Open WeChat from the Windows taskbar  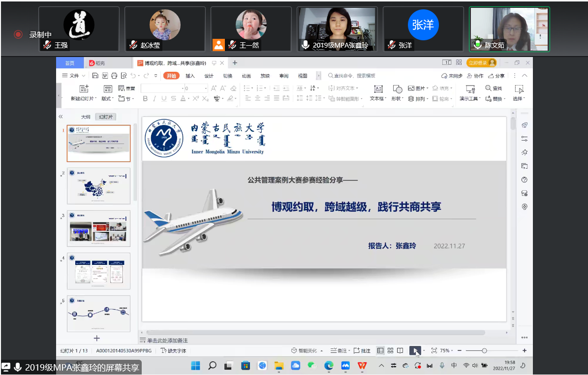tap(312, 366)
